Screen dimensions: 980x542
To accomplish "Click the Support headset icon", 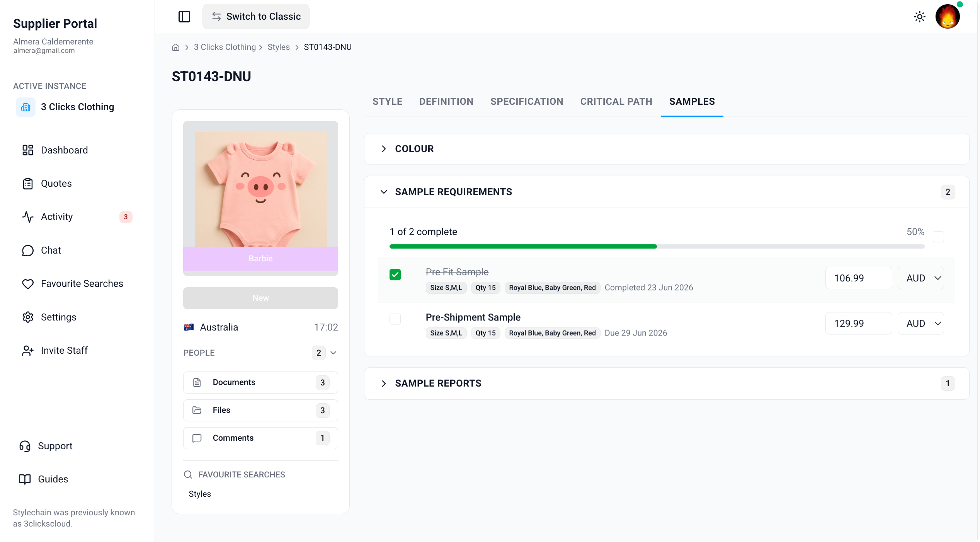I will pos(25,446).
